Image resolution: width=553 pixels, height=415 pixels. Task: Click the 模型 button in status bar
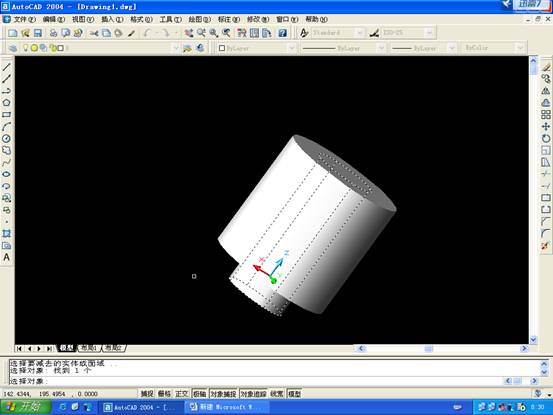[x=294, y=393]
